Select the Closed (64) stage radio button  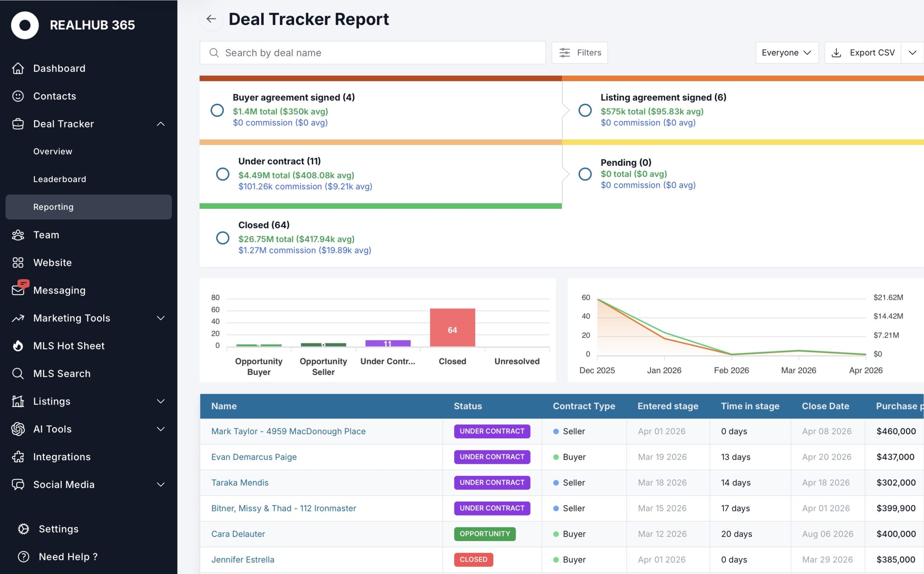[223, 238]
